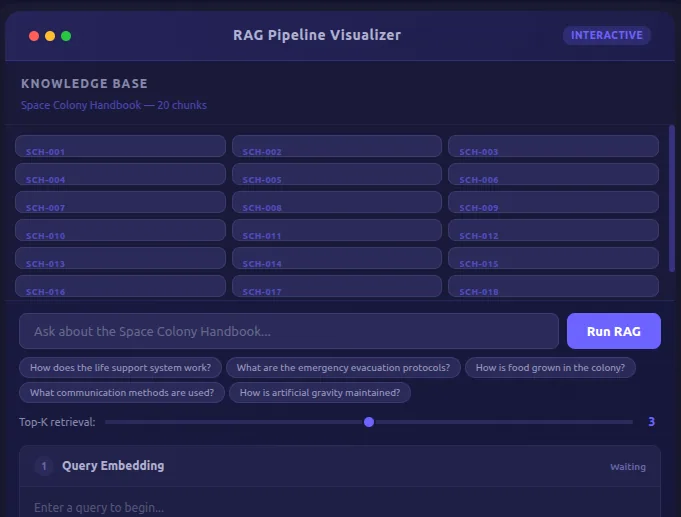Click the knowledge base vertical scrollbar
This screenshot has height=517, width=681.
pyautogui.click(x=672, y=199)
